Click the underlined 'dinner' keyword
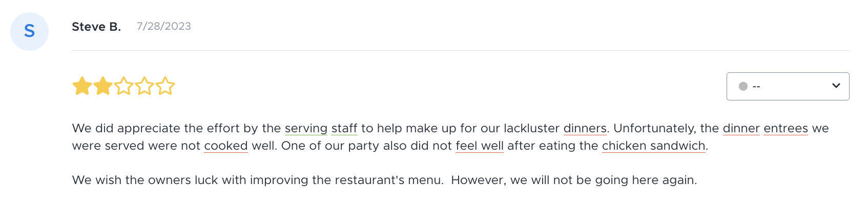Image resolution: width=868 pixels, height=203 pixels. (741, 128)
